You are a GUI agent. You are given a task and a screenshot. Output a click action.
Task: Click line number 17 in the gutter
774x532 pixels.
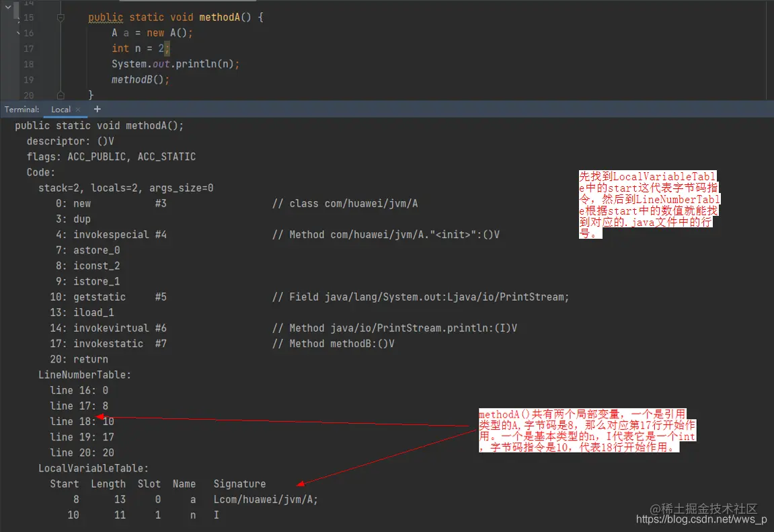[29, 49]
